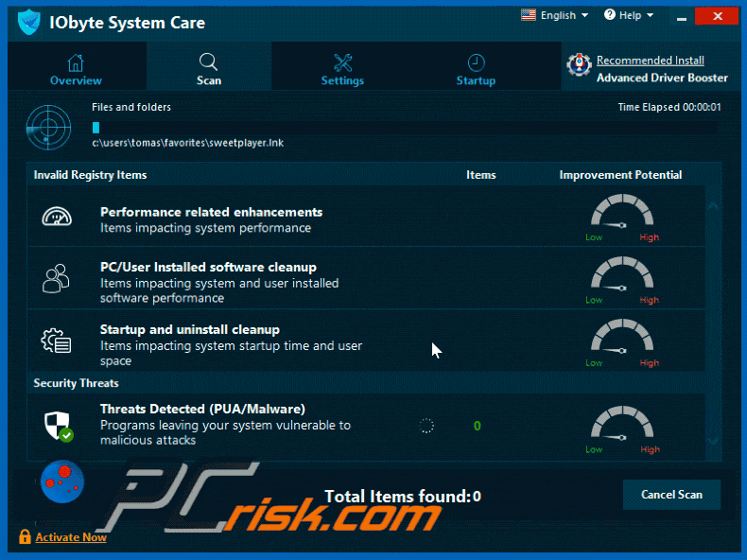Click the Advanced Driver Booster rocket icon
The height and width of the screenshot is (560, 747).
(579, 64)
